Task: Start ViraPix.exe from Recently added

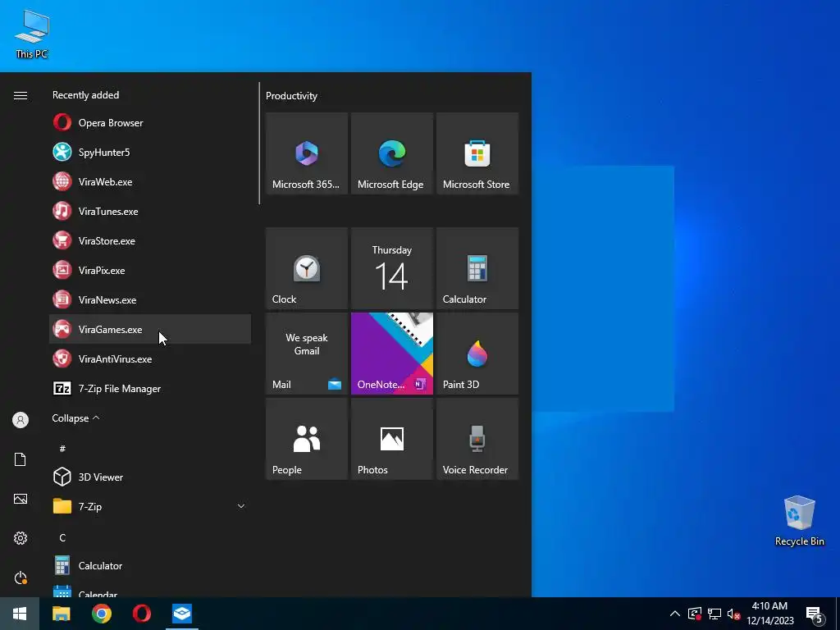Action: (150, 270)
